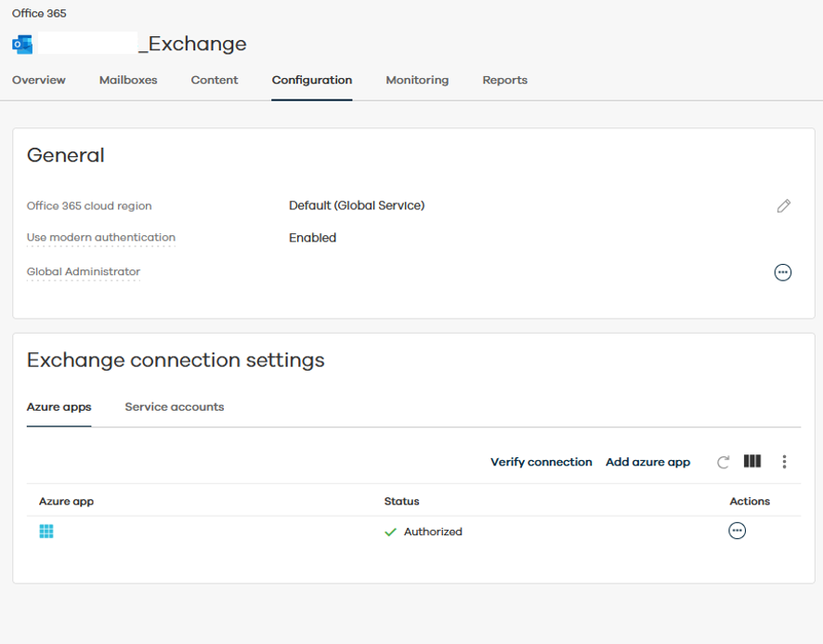
Task: Click Verify connection
Action: pos(542,462)
